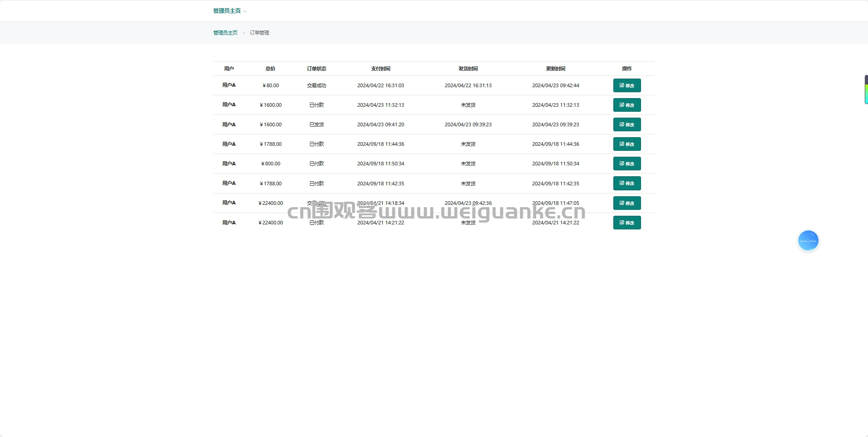Screen dimensions: 868x437
Task: Click payment time 2024/04/23 09:41:20
Action: click(380, 124)
